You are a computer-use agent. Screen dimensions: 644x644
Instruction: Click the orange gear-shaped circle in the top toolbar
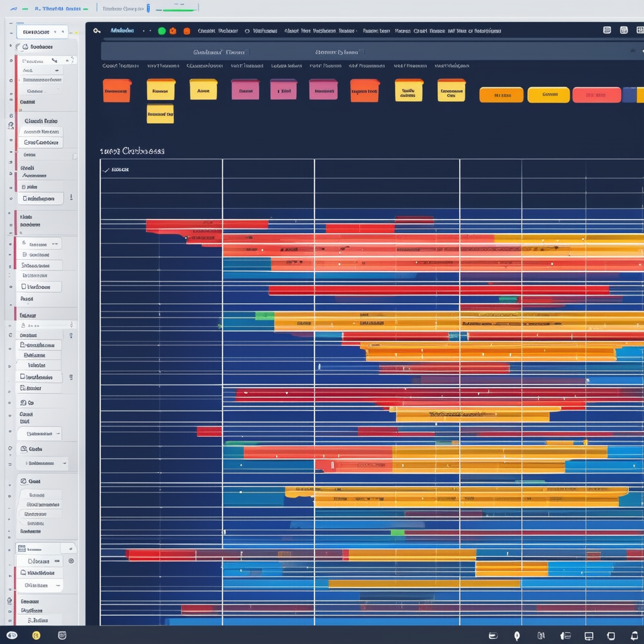173,31
